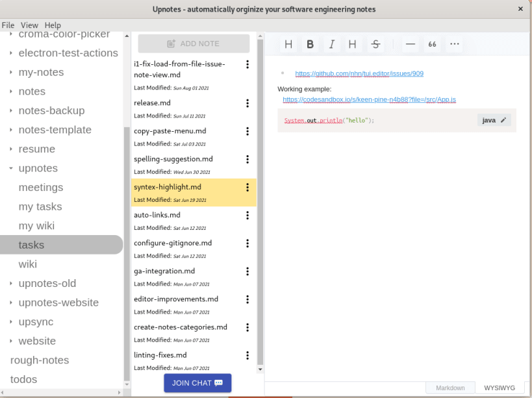
Task: Open the Help menu
Action: point(53,25)
